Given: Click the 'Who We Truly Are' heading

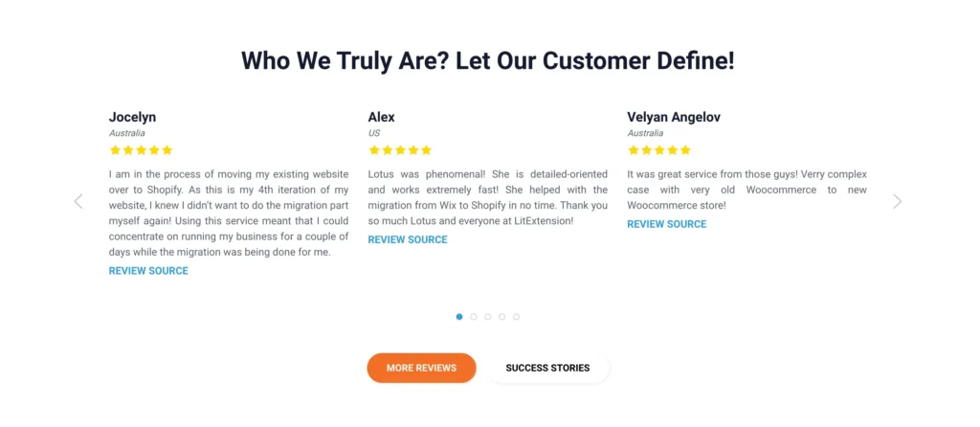Looking at the screenshot, I should click(488, 60).
